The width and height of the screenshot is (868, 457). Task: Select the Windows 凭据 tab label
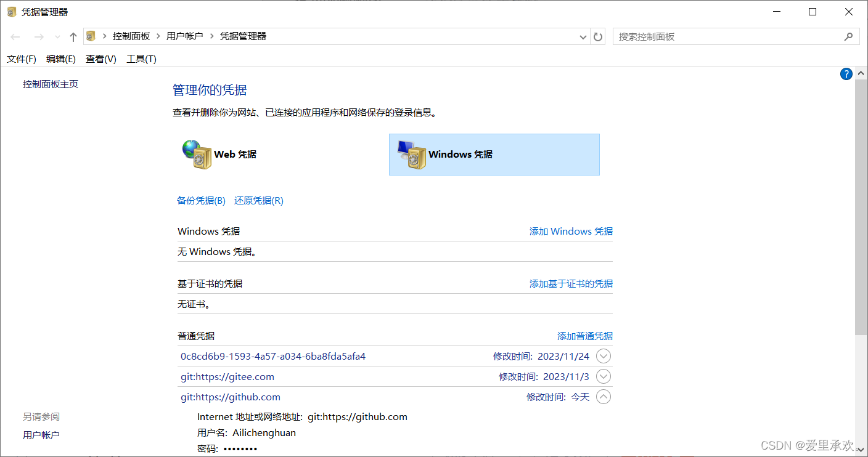tap(461, 155)
